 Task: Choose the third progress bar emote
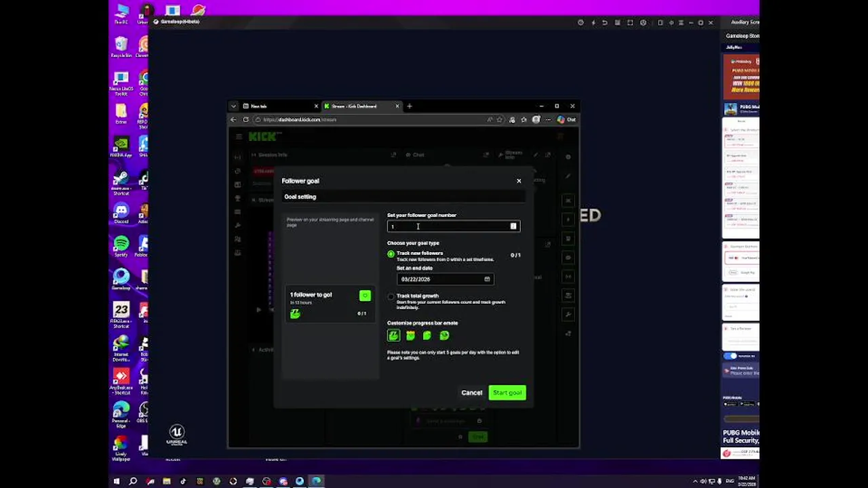[x=427, y=335]
